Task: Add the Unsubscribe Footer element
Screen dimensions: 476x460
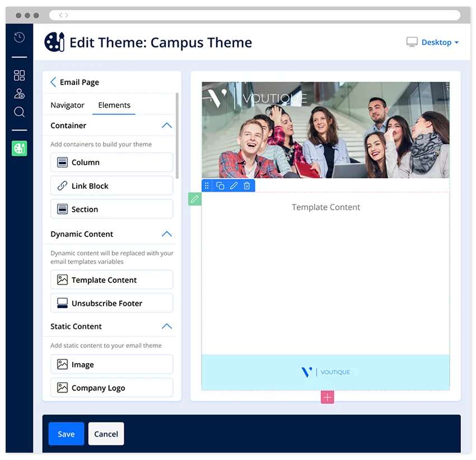Action: [111, 303]
